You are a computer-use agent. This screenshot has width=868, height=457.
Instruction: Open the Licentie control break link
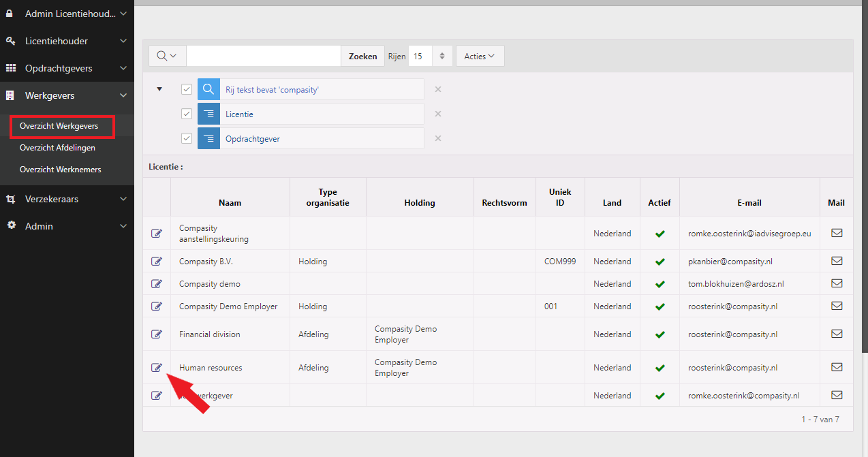239,114
